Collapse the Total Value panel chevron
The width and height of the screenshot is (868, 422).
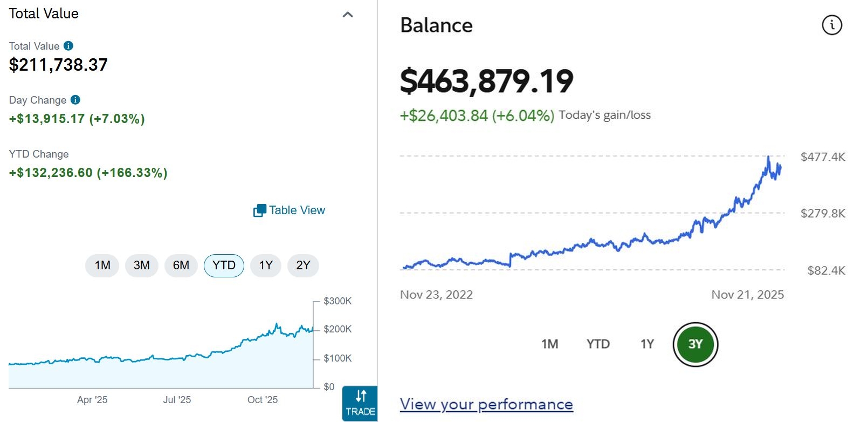(348, 15)
